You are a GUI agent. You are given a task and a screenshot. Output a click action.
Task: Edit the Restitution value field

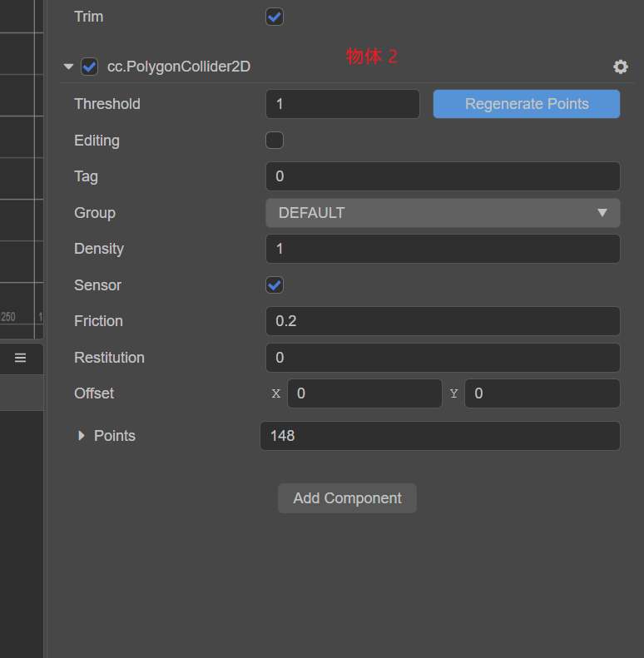[x=443, y=358]
